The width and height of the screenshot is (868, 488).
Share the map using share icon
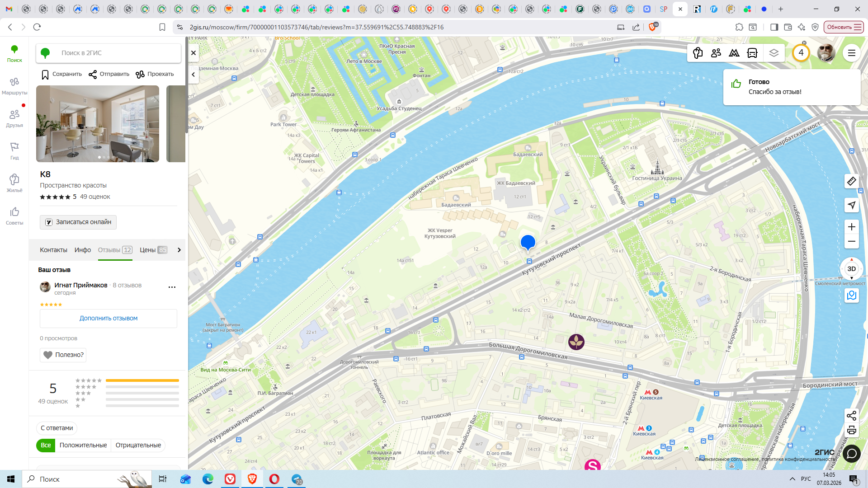click(852, 415)
